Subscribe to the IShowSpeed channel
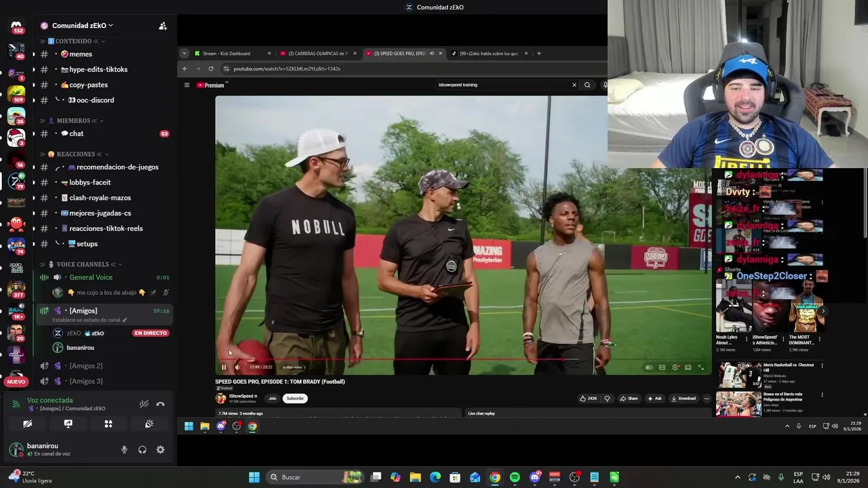The height and width of the screenshot is (488, 868). coord(295,399)
